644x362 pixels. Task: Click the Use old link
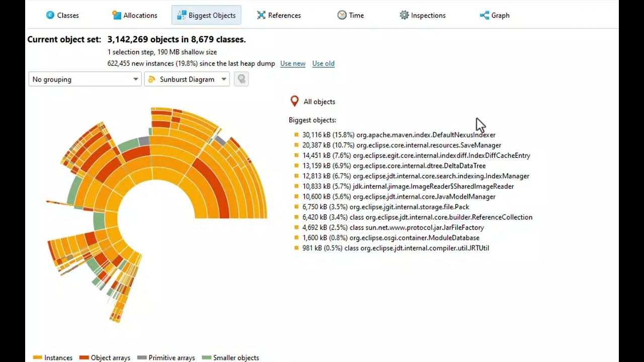(x=324, y=63)
